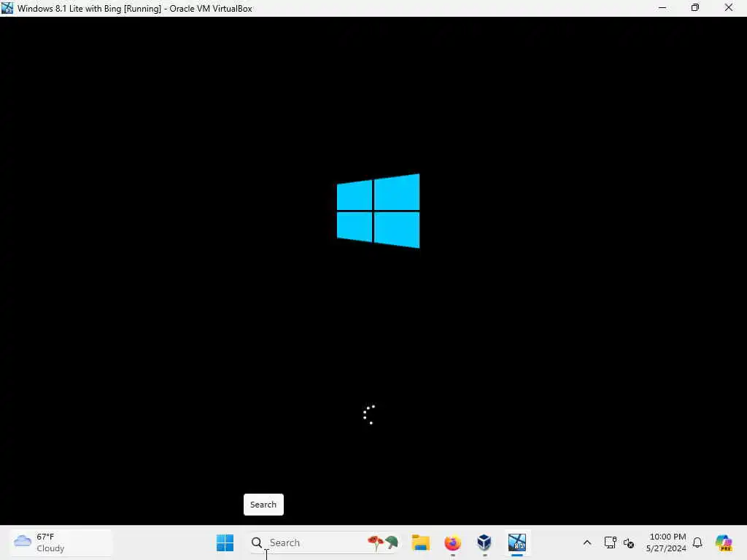Click the taskbar Search box
Image resolution: width=747 pixels, height=560 pixels.
pyautogui.click(x=324, y=542)
